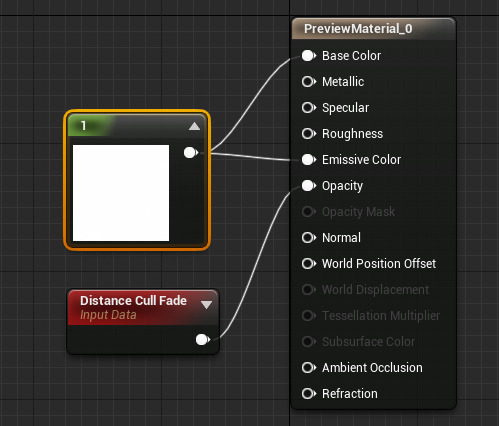Click the World Position Offset label
499x426 pixels.
(x=379, y=264)
